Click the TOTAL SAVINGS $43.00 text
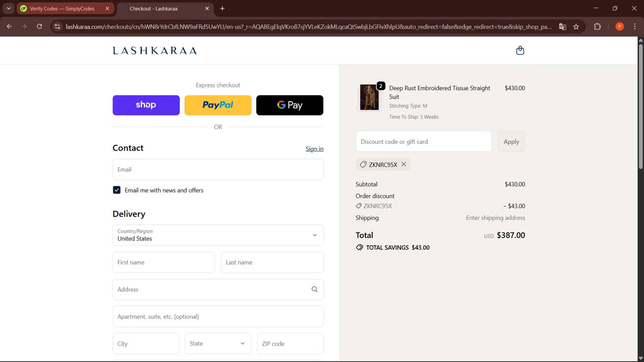Viewport: 644px width, 362px height. [x=398, y=247]
